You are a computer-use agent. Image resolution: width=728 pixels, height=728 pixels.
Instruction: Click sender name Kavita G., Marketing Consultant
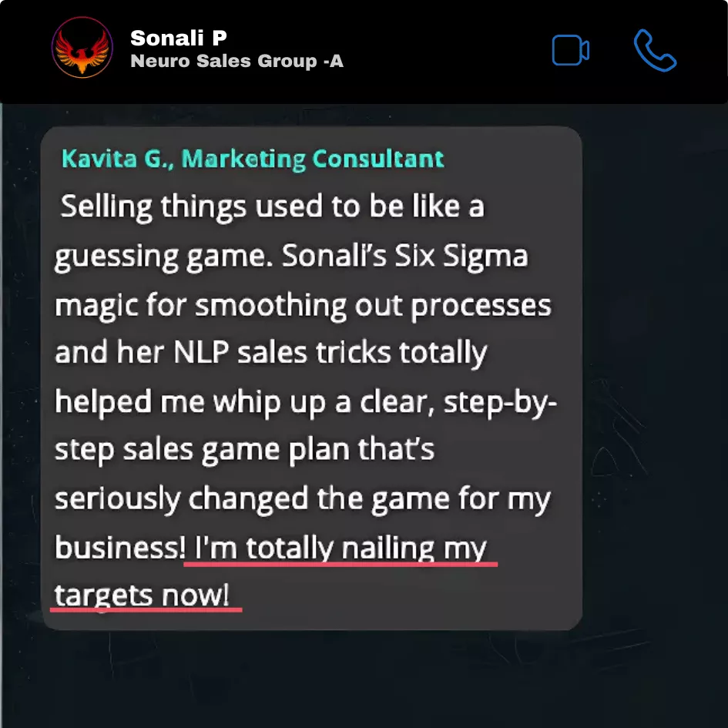pos(253,159)
